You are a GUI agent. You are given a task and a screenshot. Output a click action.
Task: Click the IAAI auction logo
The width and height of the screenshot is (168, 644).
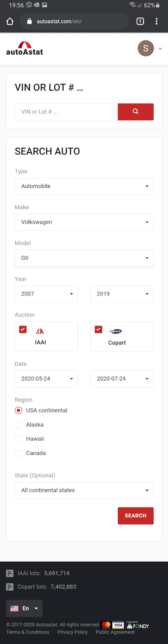tap(40, 331)
